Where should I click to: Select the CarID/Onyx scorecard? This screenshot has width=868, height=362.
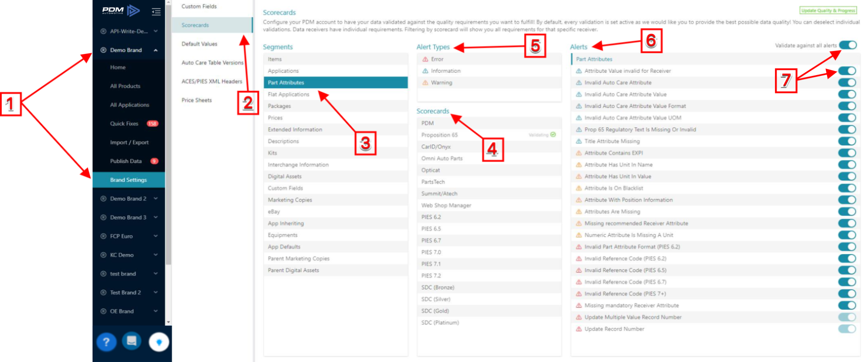(489, 147)
